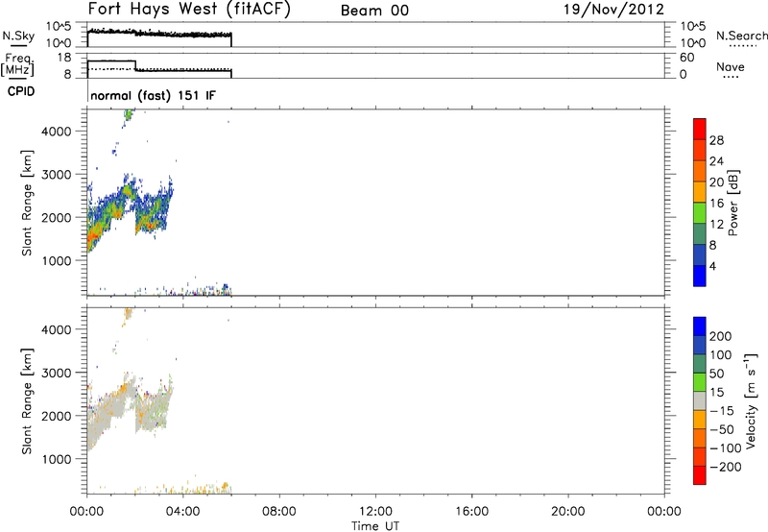Screen dimensions: 768x532
Task: Select the 08:00 time tick label
Action: click(x=279, y=512)
